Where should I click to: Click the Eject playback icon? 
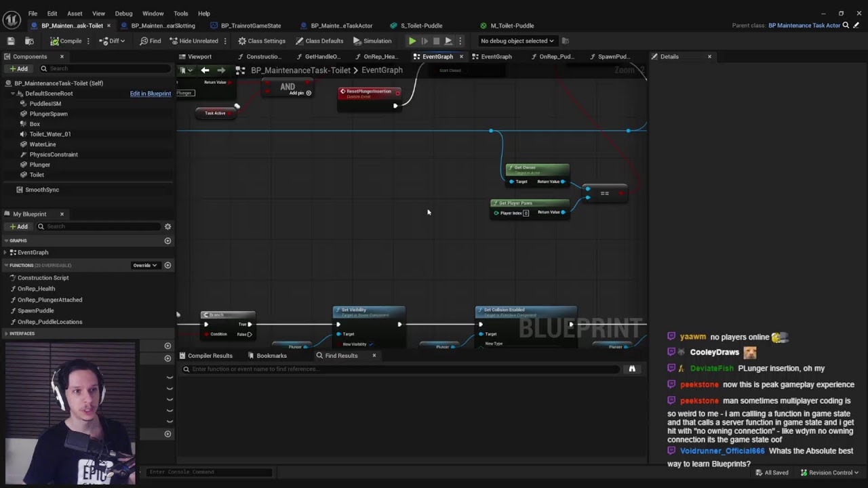[448, 41]
